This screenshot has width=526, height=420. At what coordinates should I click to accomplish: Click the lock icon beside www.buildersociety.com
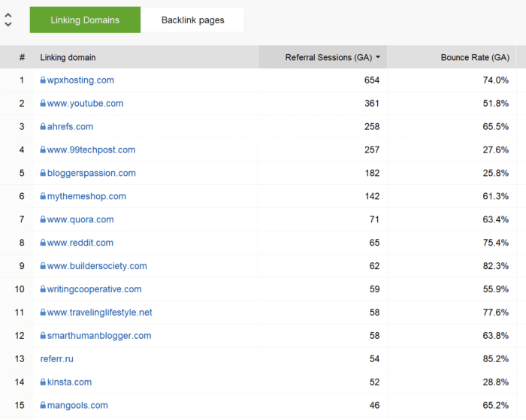(43, 266)
